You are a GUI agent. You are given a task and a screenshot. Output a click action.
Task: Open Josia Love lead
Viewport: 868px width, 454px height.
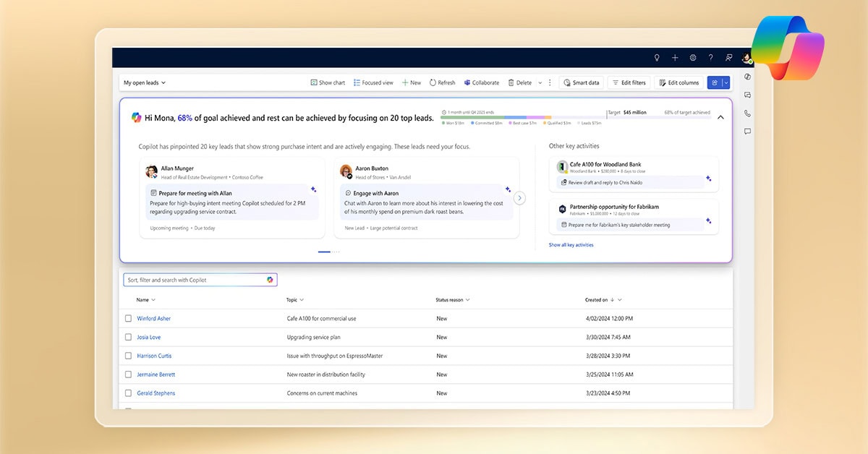point(149,337)
